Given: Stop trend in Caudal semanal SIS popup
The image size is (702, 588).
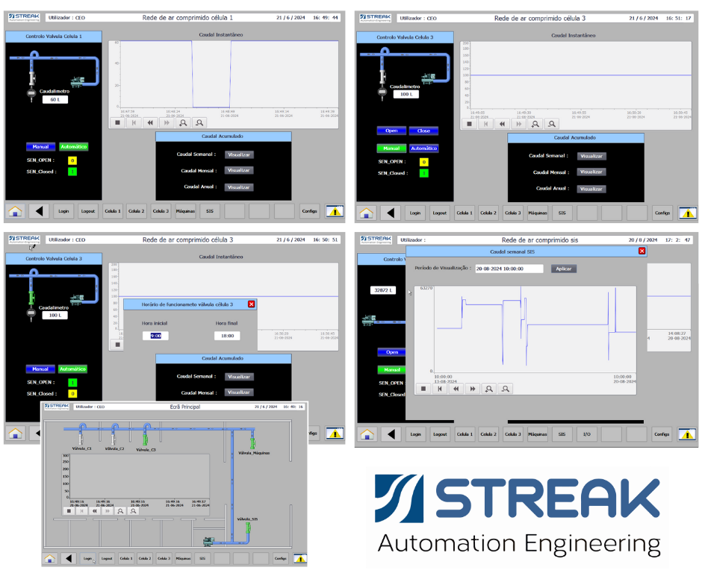Looking at the screenshot, I should coord(423,388).
